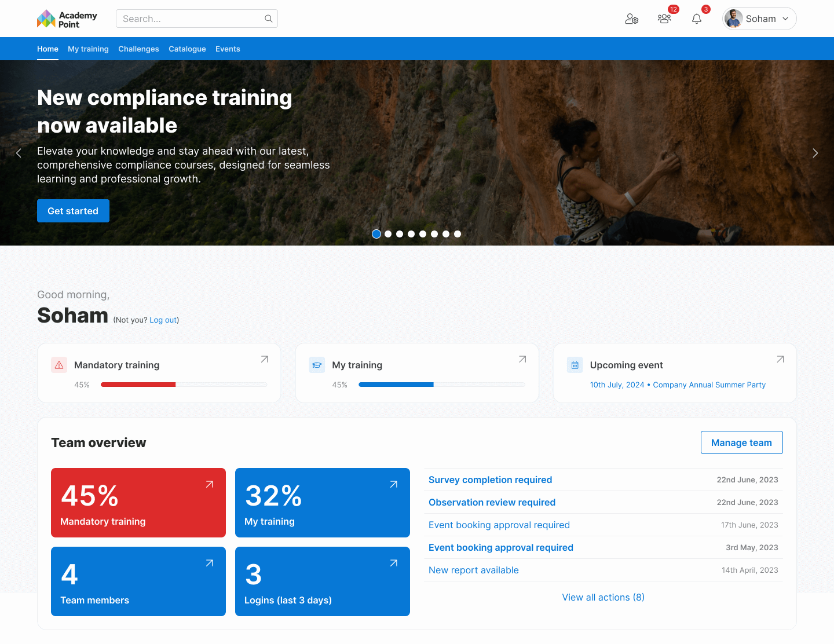Click the search magnifier icon

(x=268, y=19)
